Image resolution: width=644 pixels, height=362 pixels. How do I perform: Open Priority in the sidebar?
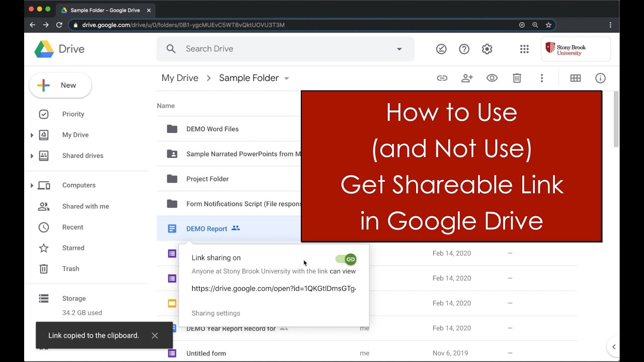[73, 114]
